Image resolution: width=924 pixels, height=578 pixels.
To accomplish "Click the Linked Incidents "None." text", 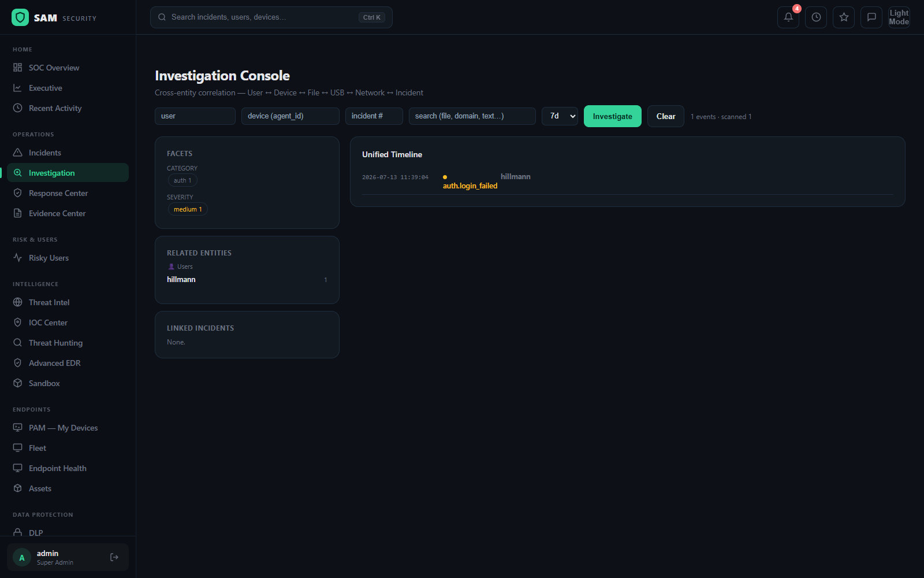I will (x=176, y=342).
